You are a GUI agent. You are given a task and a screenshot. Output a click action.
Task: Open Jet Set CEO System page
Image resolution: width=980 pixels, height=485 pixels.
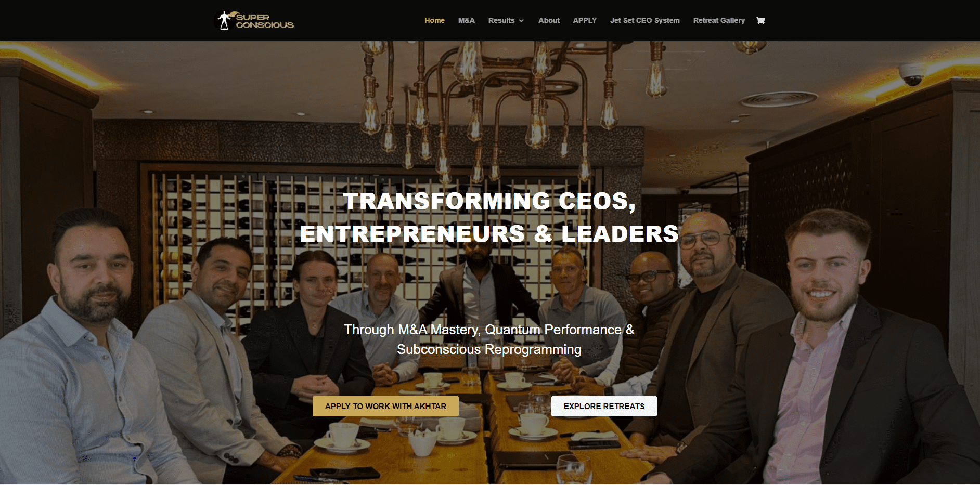(x=644, y=20)
